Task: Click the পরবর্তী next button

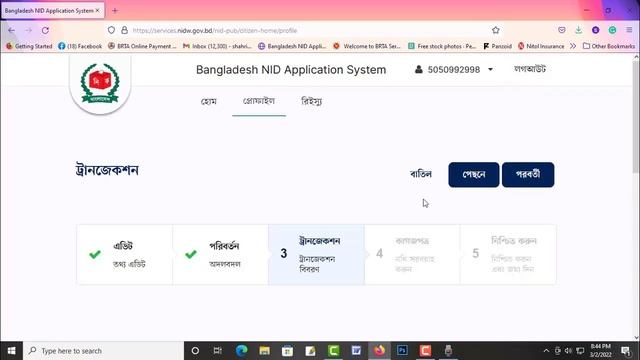Action: point(528,175)
